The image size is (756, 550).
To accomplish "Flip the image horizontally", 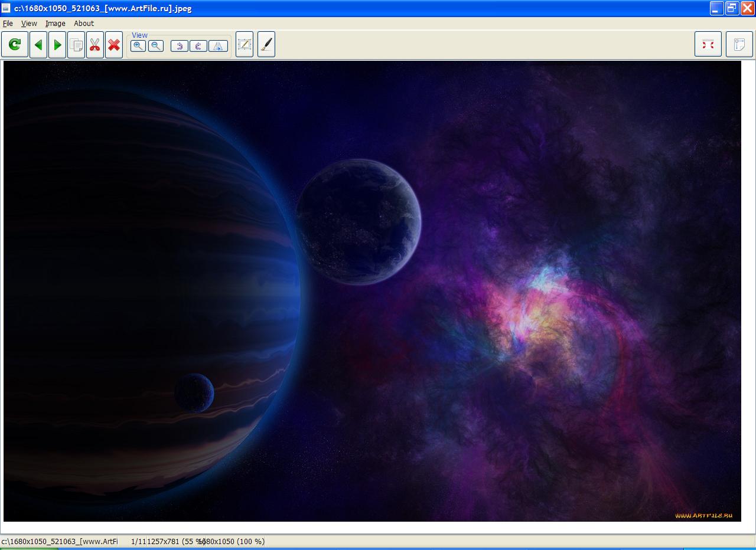I will click(x=218, y=46).
